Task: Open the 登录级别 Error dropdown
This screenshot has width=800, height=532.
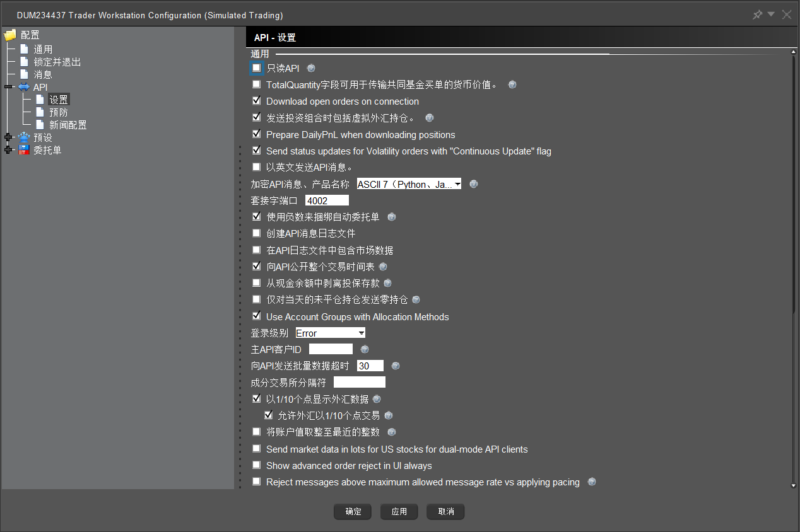Action: [x=330, y=333]
